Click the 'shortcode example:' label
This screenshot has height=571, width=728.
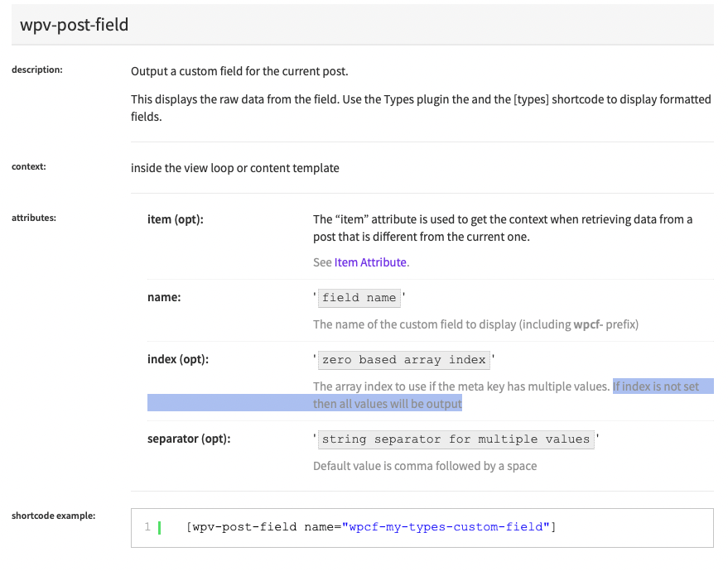[53, 516]
